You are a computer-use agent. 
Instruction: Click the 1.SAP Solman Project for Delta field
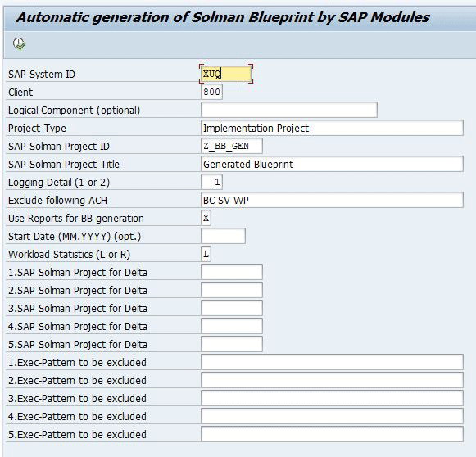(232, 272)
